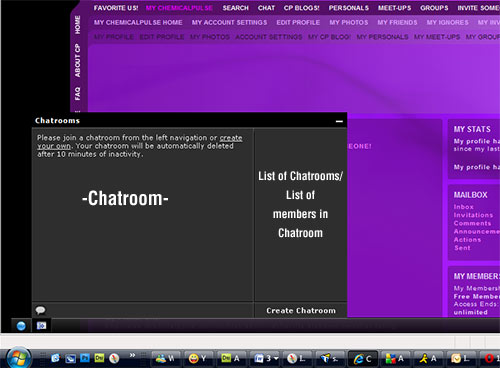Switch to Windows Live Messenger taskbar button
The height and width of the screenshot is (368, 500).
166,359
